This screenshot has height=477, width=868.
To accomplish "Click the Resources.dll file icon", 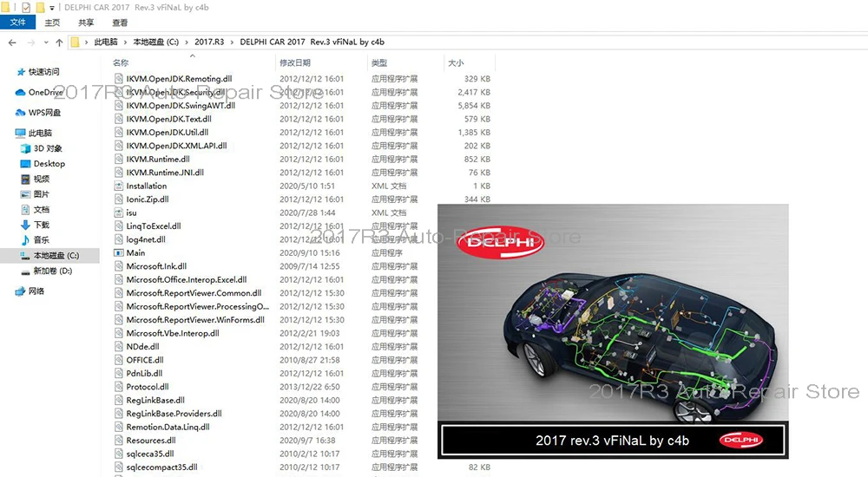I will (118, 440).
